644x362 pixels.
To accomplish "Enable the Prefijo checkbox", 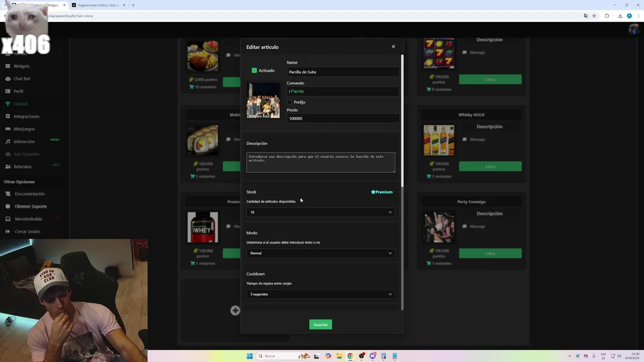I will pyautogui.click(x=289, y=102).
